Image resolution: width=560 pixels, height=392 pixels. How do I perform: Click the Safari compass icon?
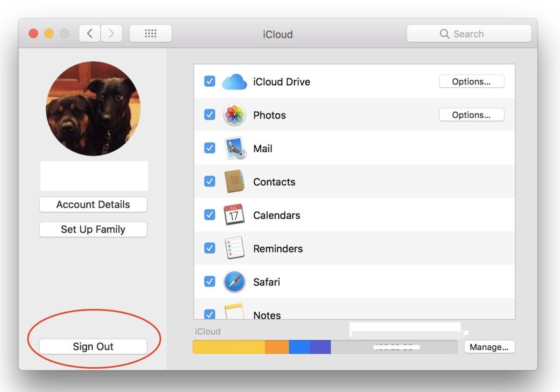click(x=234, y=281)
